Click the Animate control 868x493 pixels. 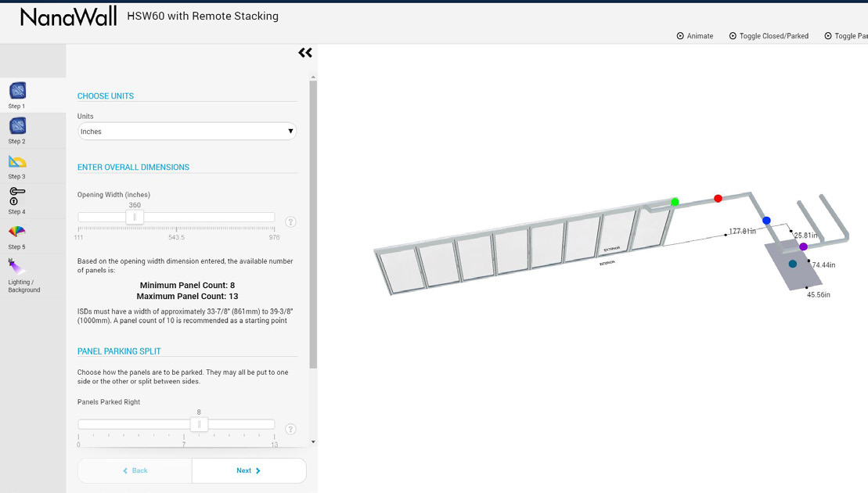pos(694,35)
